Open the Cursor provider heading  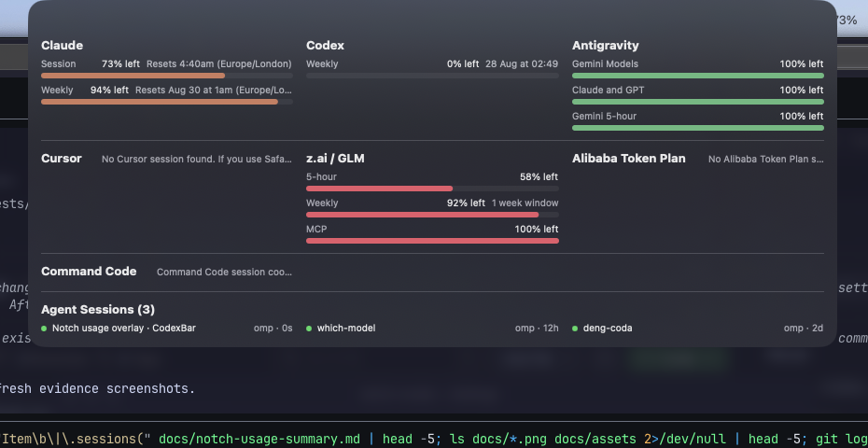(62, 159)
